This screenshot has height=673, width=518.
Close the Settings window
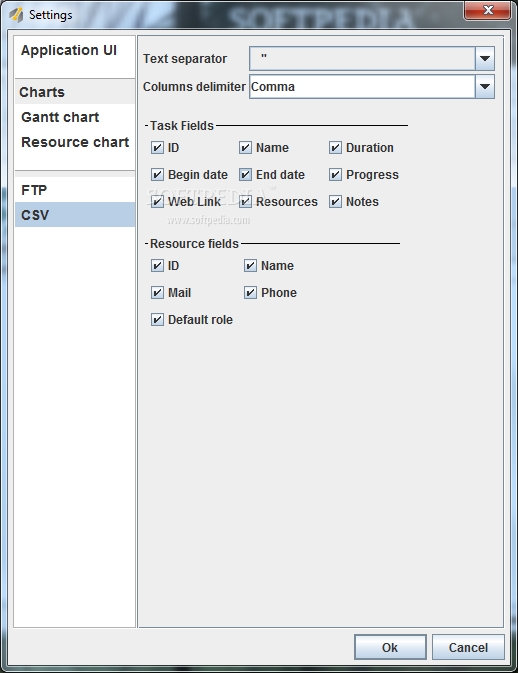point(488,10)
